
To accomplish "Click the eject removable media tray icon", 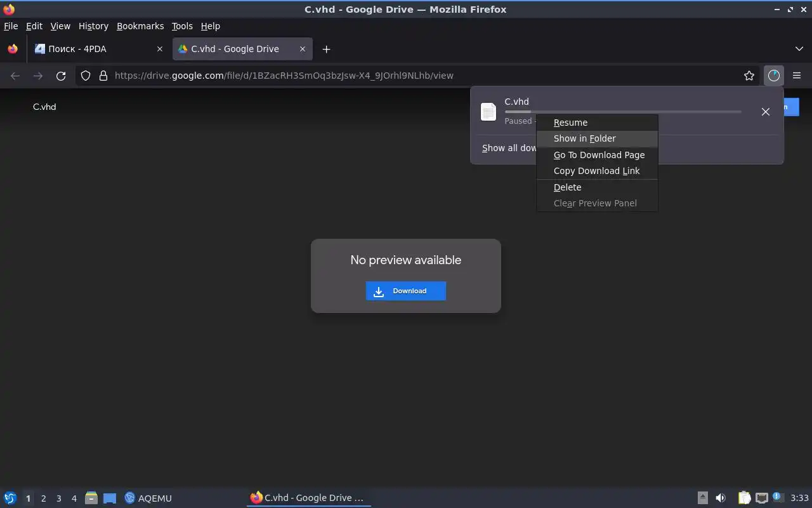I will tap(702, 498).
